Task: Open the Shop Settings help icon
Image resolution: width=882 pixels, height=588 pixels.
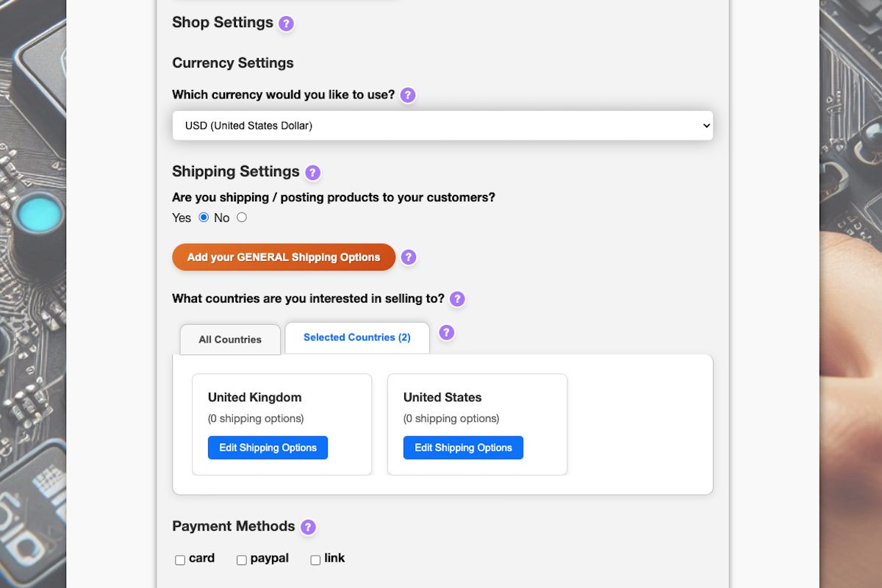Action: pyautogui.click(x=286, y=24)
